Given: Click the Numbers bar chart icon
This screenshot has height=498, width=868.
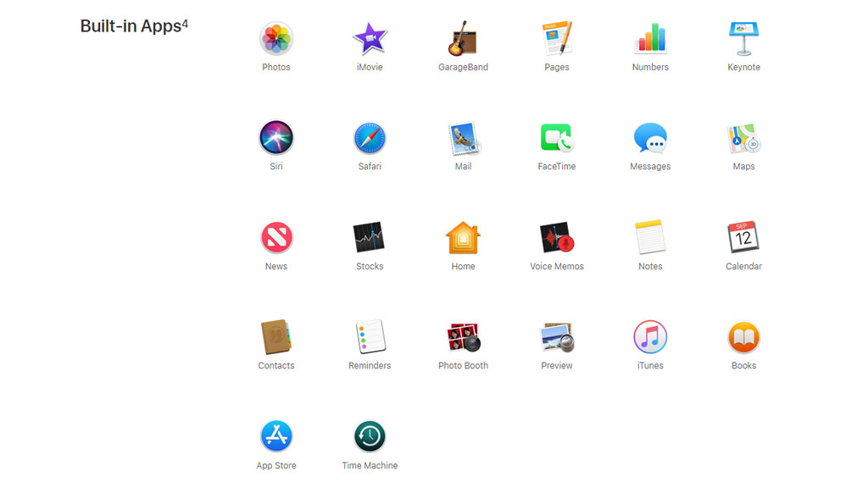Looking at the screenshot, I should point(650,38).
